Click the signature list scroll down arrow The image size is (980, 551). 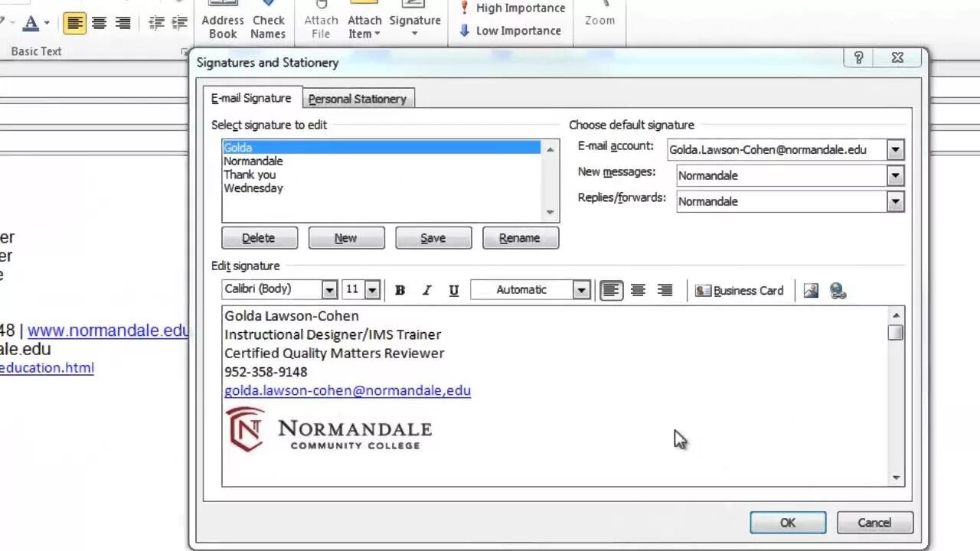point(550,212)
